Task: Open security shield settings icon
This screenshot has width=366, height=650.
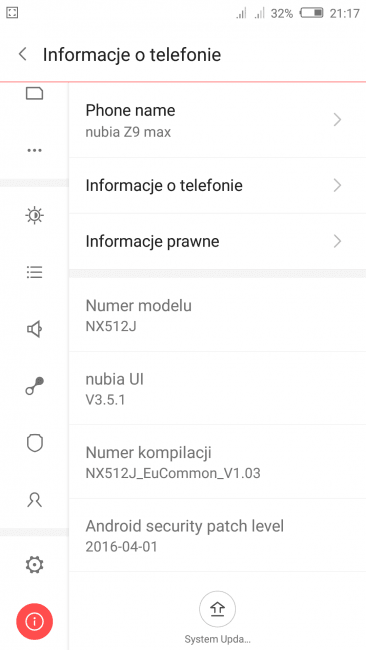Action: (x=34, y=443)
